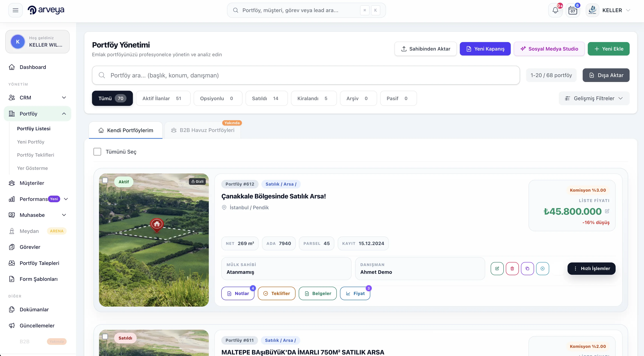Viewport: 644px width, 356px height.
Task: Tick the checkbox on the Portföy #611 photo
Action: (105, 336)
